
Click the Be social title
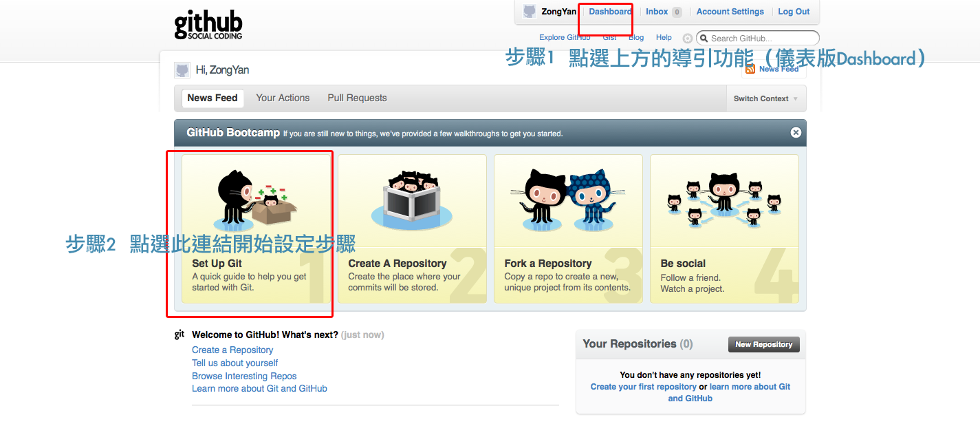pyautogui.click(x=683, y=264)
